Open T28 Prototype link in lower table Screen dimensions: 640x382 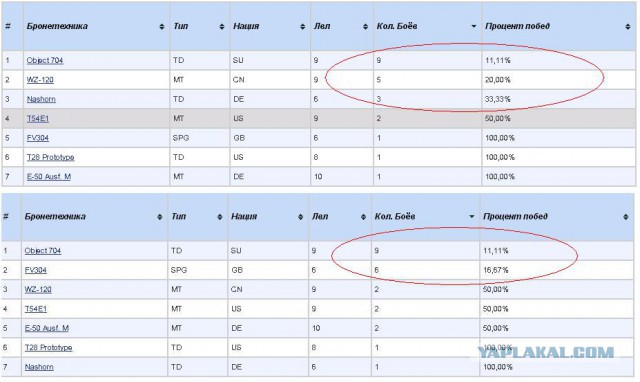coord(49,348)
